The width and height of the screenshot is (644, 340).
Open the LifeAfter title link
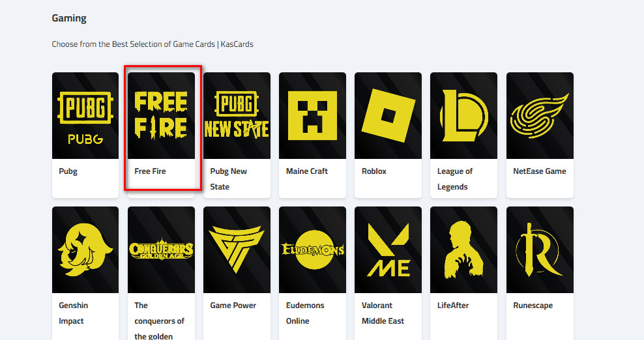(453, 305)
